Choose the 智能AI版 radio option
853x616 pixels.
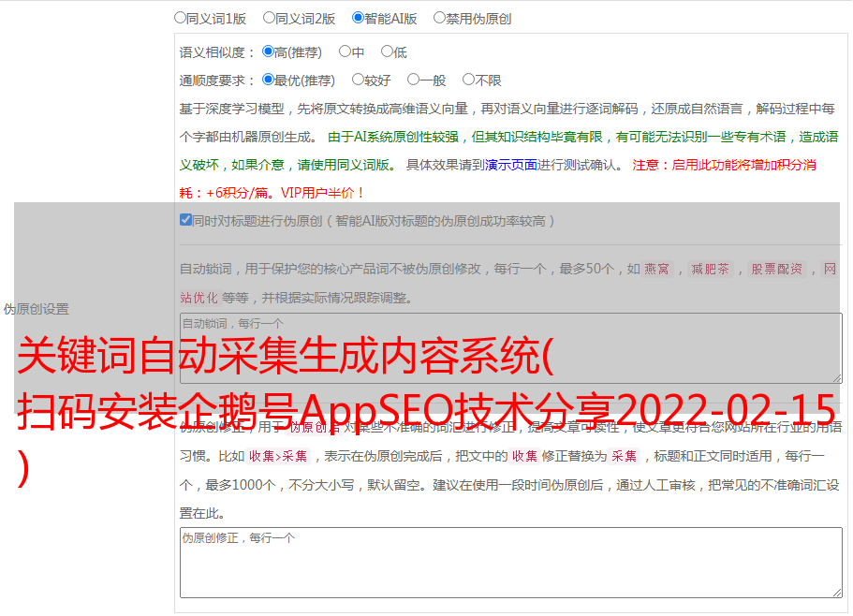pyautogui.click(x=358, y=18)
